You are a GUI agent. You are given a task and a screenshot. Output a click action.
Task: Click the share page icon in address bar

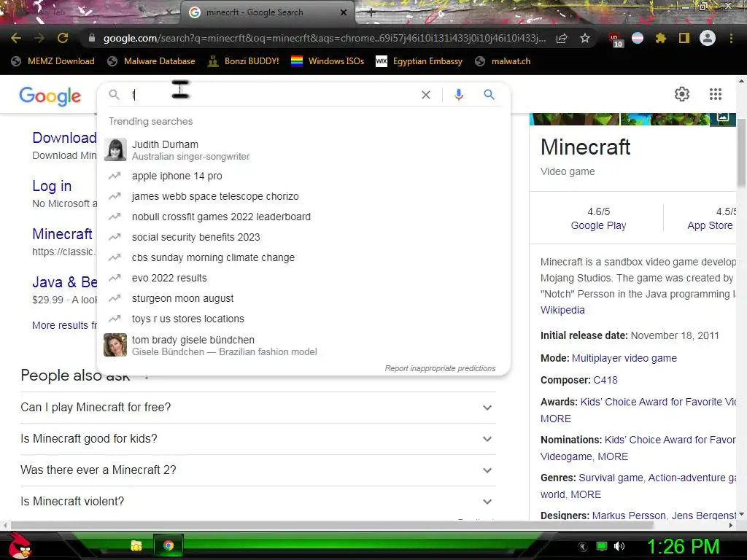(x=562, y=38)
